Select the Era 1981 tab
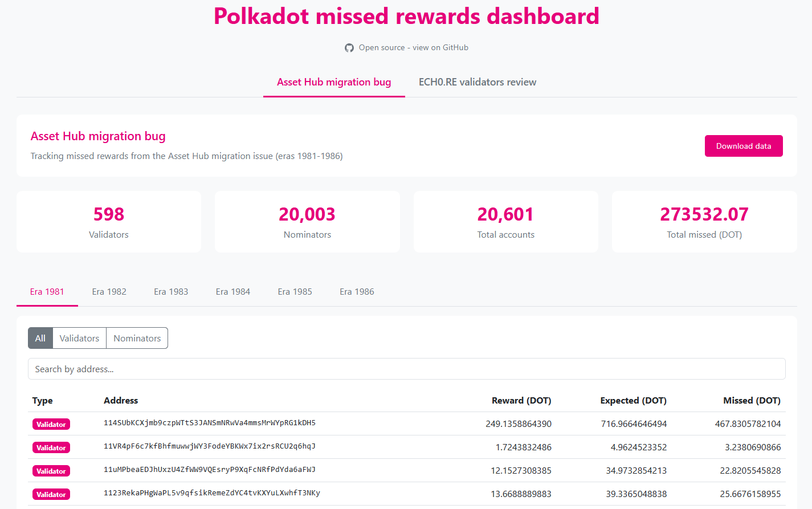 (x=47, y=292)
